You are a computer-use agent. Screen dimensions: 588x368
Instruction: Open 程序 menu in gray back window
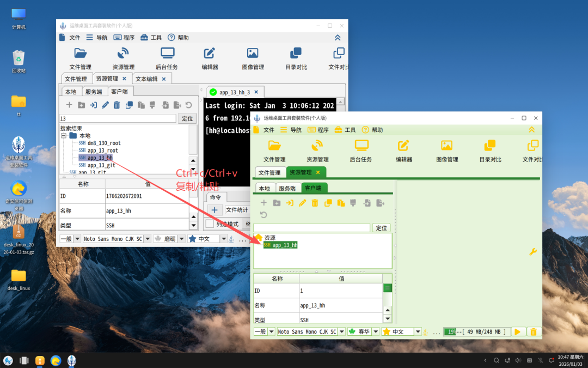point(124,38)
